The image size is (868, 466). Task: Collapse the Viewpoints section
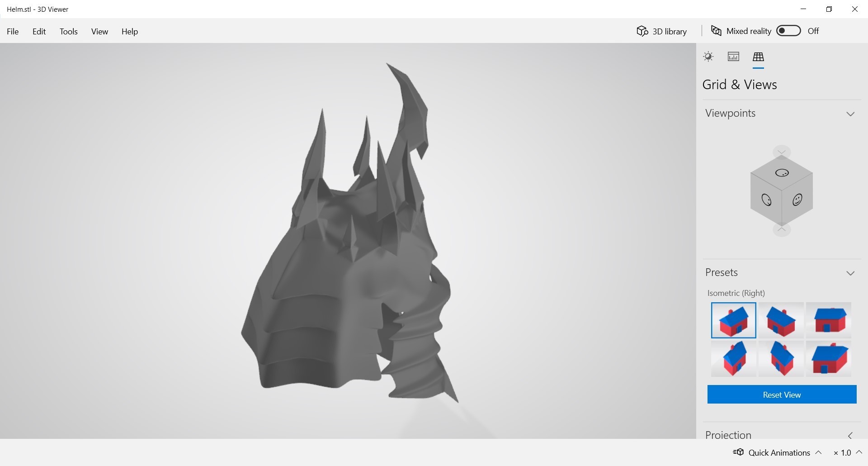tap(850, 114)
